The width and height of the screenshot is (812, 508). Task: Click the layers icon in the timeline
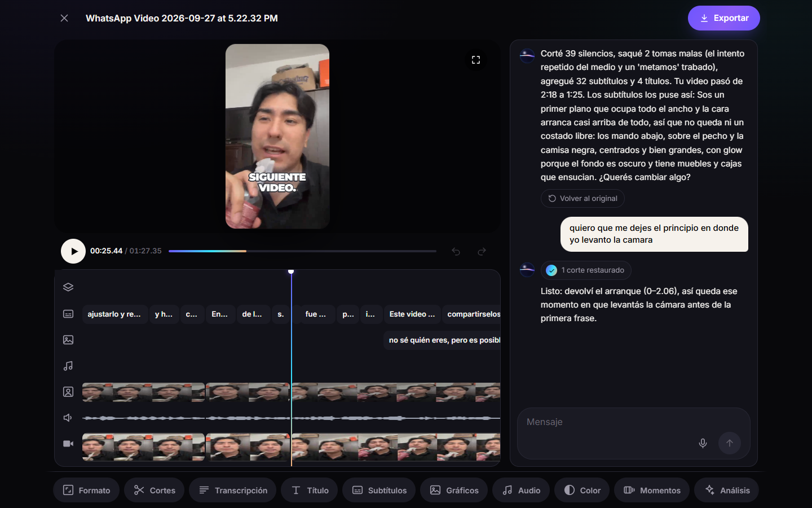coord(68,287)
